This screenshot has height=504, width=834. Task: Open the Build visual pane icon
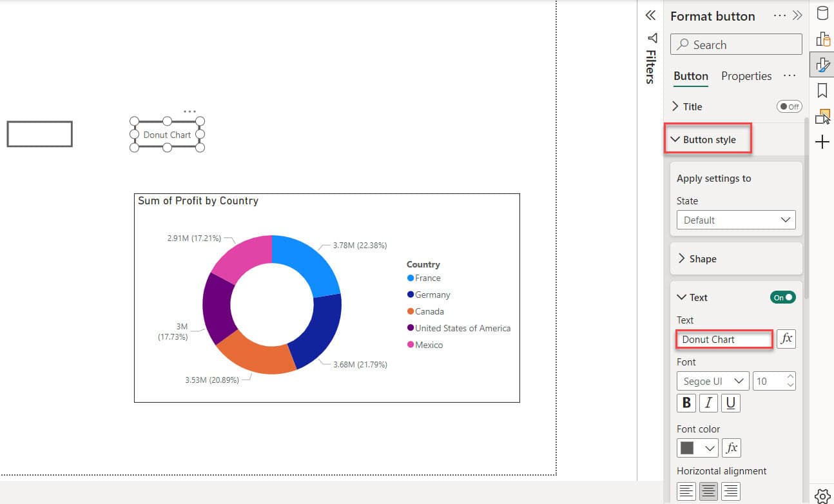coord(822,39)
